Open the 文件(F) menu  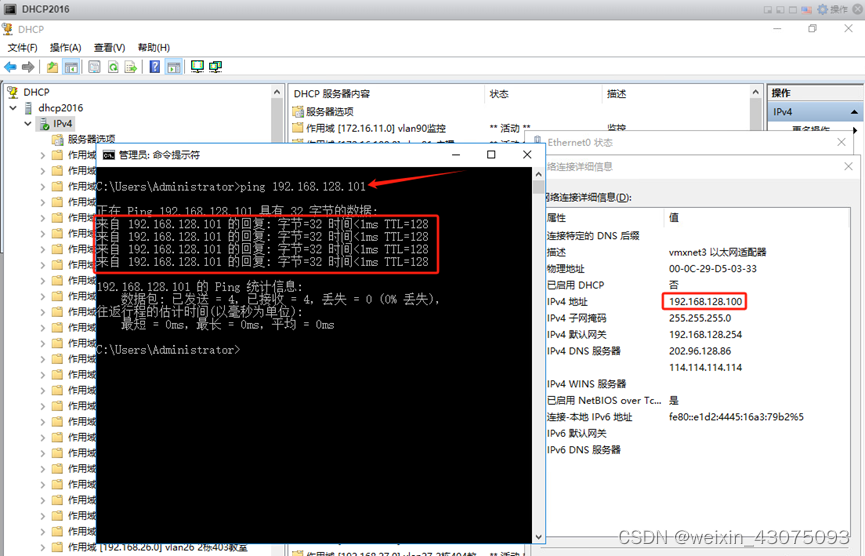[x=23, y=47]
